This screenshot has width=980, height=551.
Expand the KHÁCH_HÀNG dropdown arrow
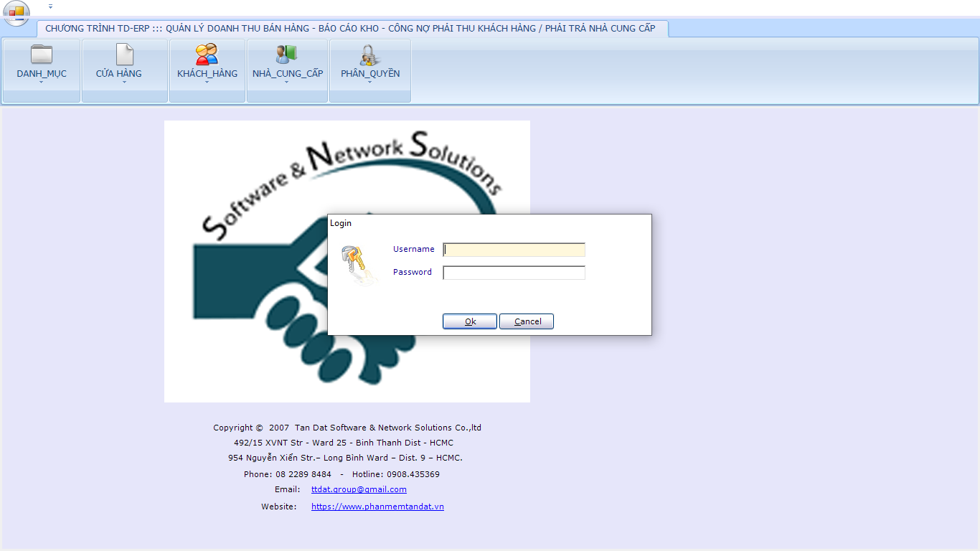(207, 83)
